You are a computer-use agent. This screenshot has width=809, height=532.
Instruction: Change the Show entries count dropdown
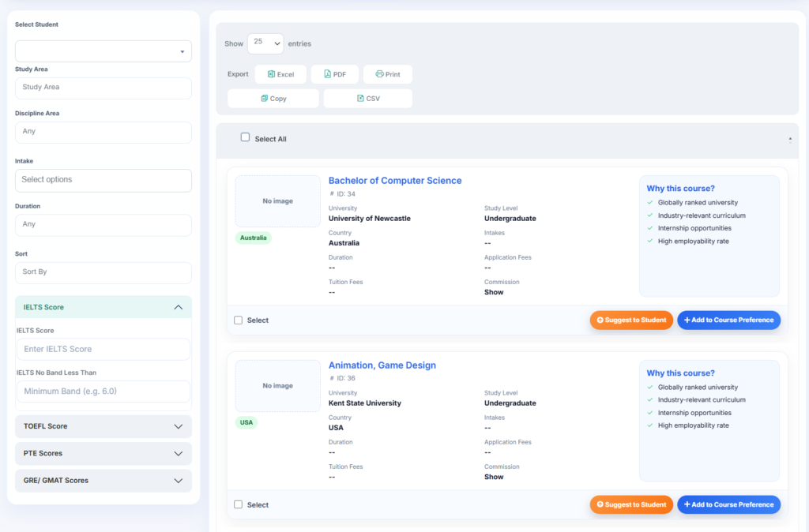click(265, 43)
